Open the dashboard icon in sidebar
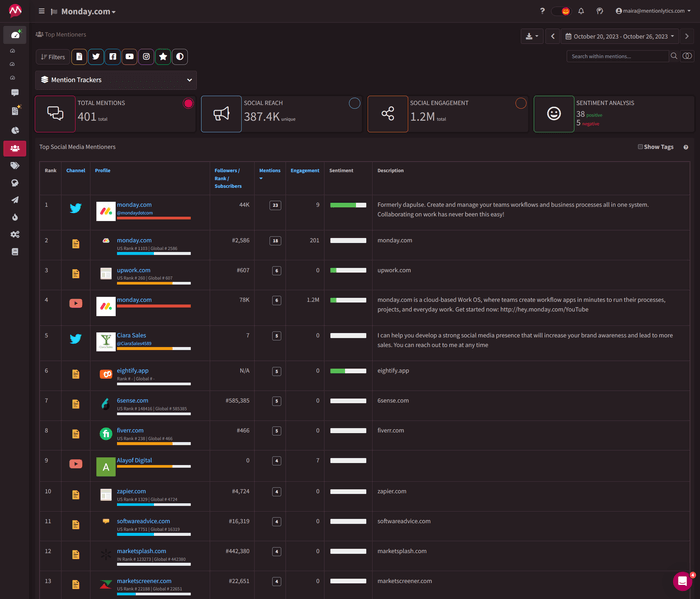The image size is (700, 599). coord(15,35)
